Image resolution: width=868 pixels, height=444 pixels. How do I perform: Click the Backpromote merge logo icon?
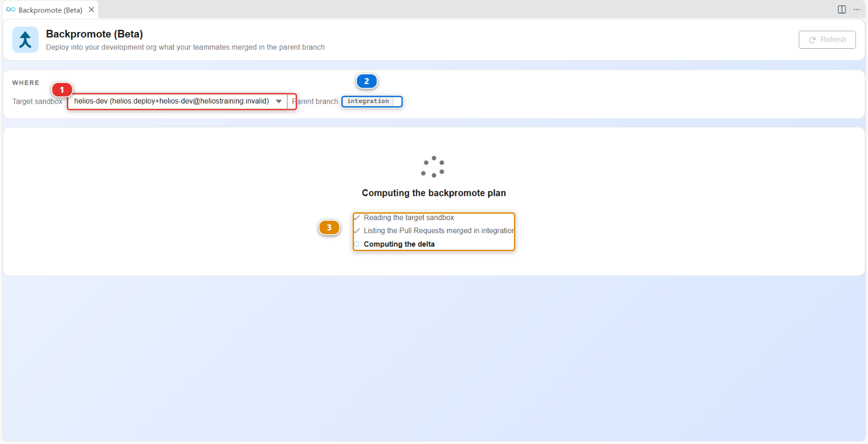(x=25, y=40)
